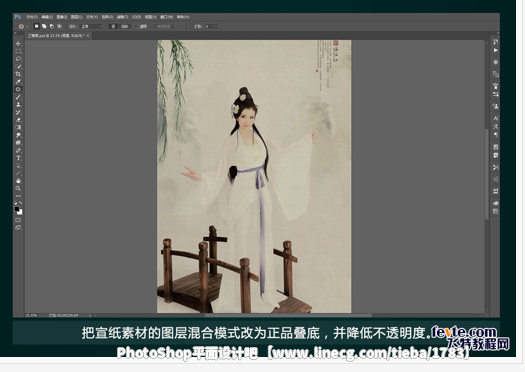
Task: Click the background color swatch
Action: [x=20, y=212]
